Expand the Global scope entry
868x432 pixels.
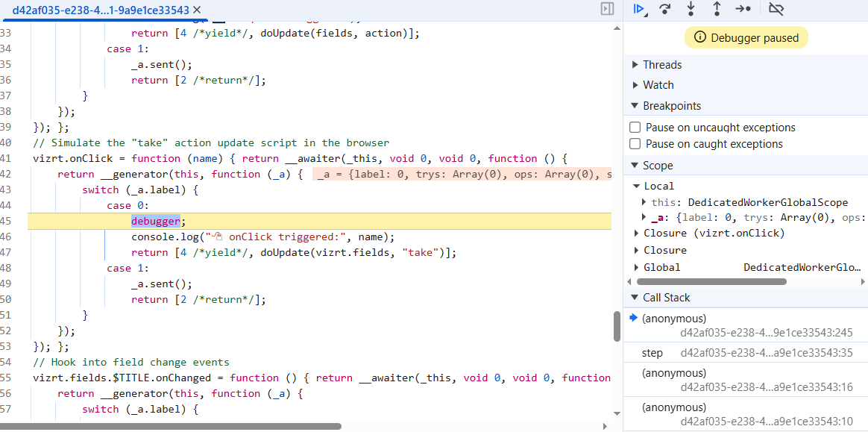pyautogui.click(x=637, y=267)
